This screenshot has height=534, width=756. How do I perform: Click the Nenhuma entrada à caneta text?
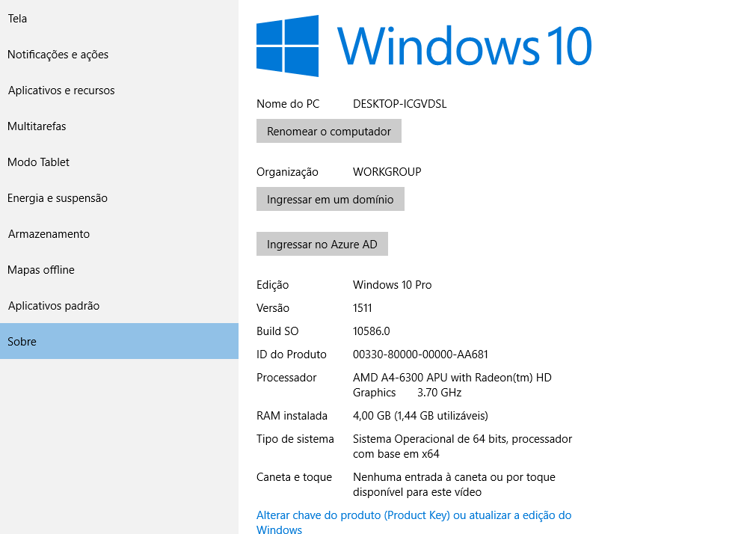pos(454,485)
